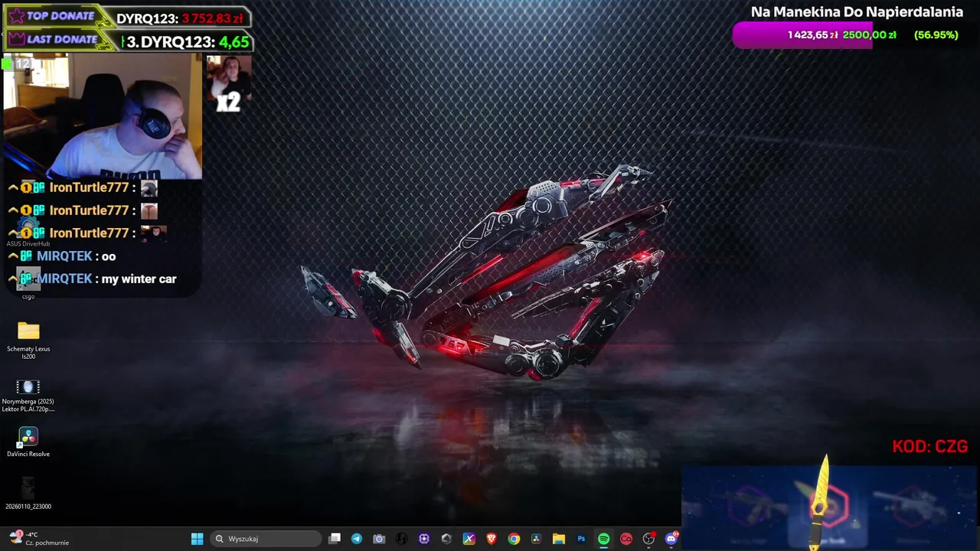Click the "Na Manekina Do Napierdalania" goal title
The width and height of the screenshot is (980, 551).
pyautogui.click(x=857, y=11)
